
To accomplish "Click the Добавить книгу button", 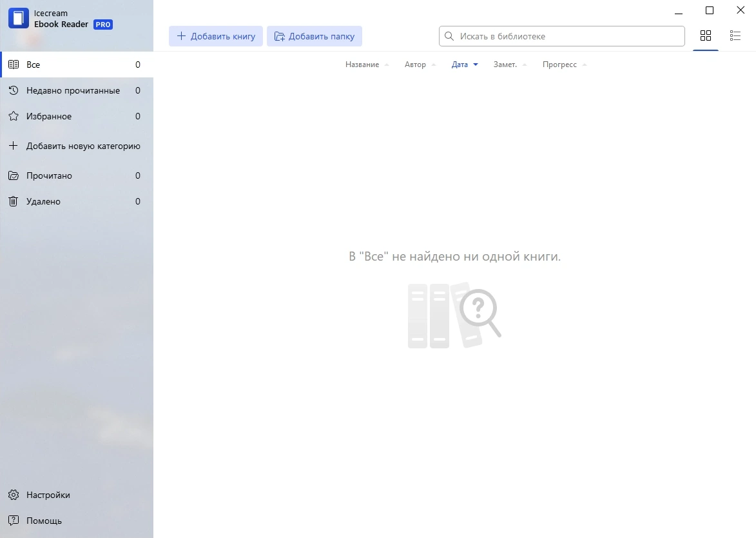I will (215, 36).
